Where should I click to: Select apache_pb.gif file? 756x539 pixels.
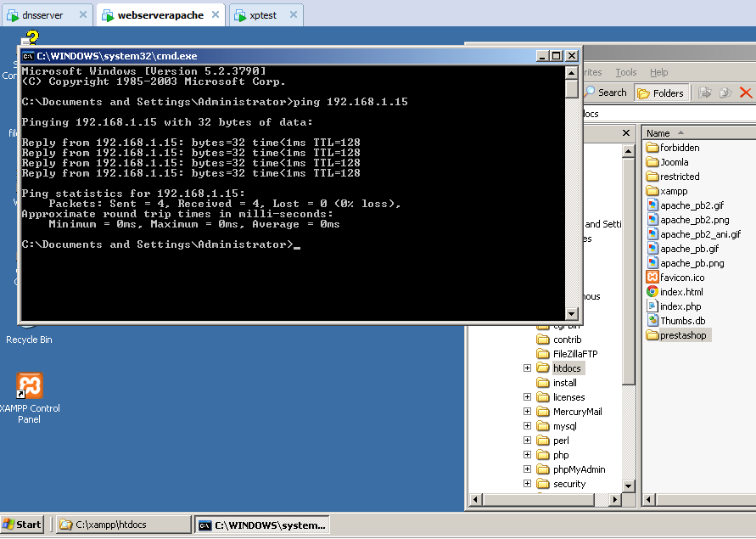pyautogui.click(x=683, y=249)
